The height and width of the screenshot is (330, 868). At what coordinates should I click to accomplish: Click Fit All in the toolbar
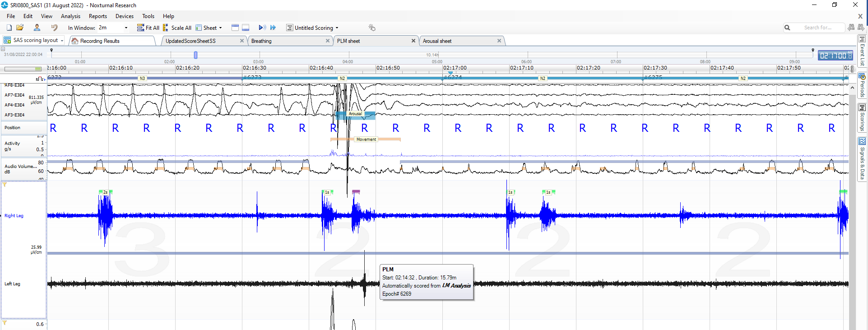148,28
